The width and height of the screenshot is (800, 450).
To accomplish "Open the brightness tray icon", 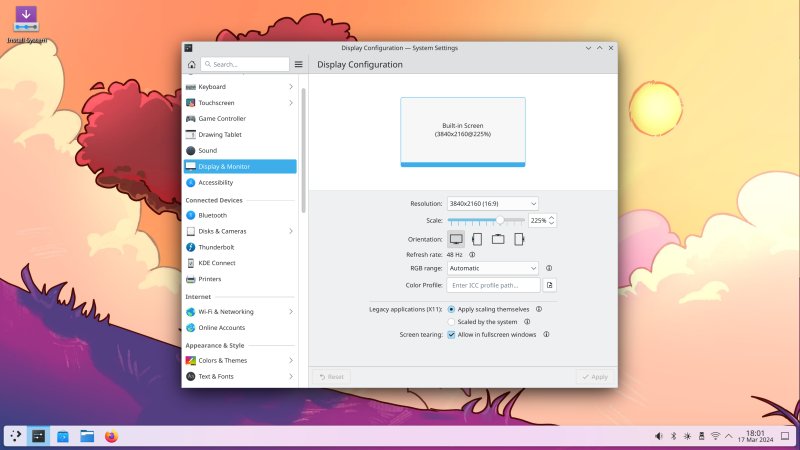I will (687, 436).
